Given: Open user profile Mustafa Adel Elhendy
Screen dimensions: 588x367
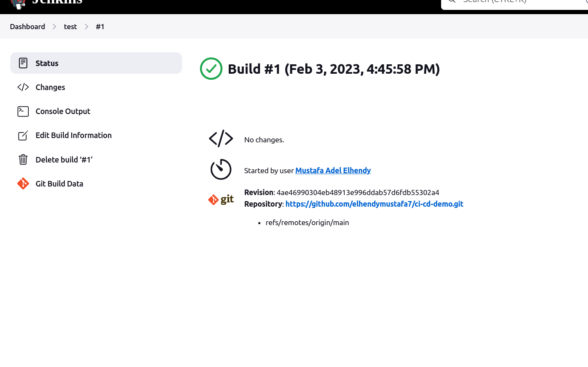Looking at the screenshot, I should (x=333, y=170).
